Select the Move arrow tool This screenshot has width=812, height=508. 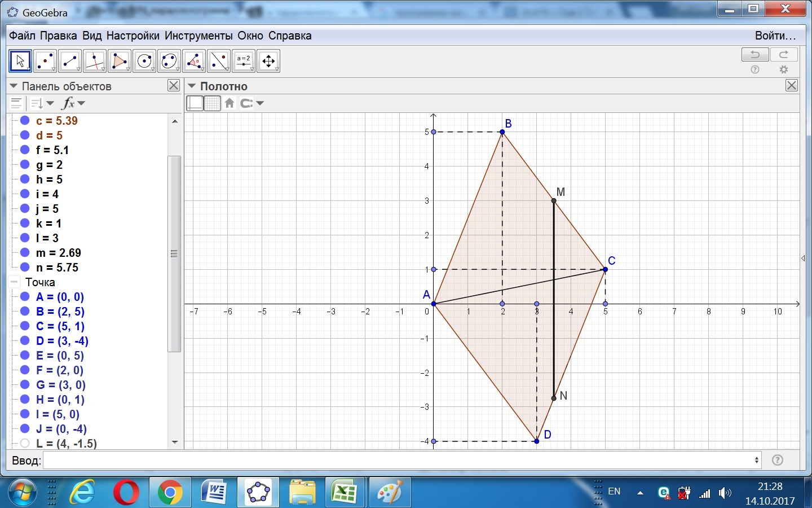[x=20, y=61]
